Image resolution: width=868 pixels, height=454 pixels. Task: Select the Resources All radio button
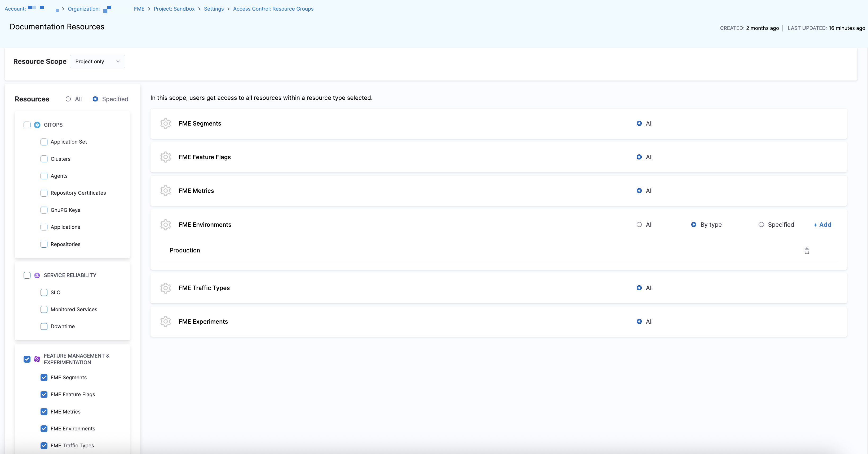pyautogui.click(x=68, y=99)
